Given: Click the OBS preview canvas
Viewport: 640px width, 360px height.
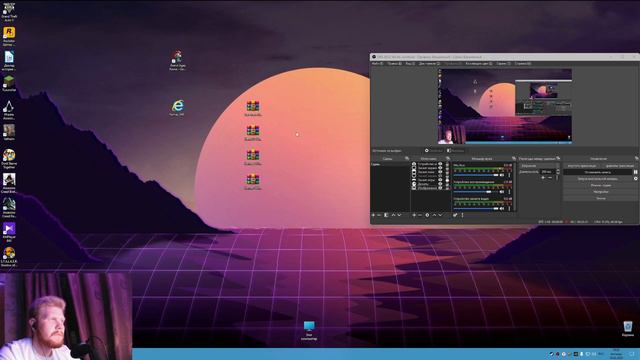Looking at the screenshot, I should (x=505, y=106).
